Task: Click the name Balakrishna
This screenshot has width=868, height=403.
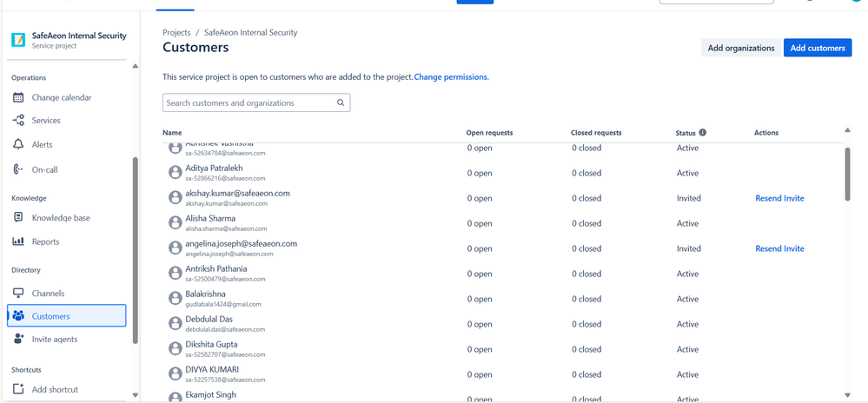Action: coord(205,294)
